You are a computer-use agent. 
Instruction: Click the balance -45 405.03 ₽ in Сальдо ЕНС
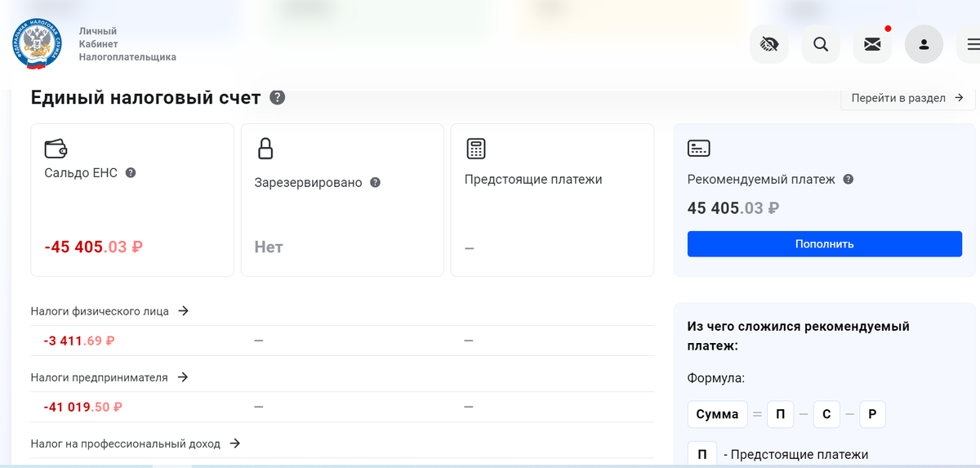[x=93, y=247]
